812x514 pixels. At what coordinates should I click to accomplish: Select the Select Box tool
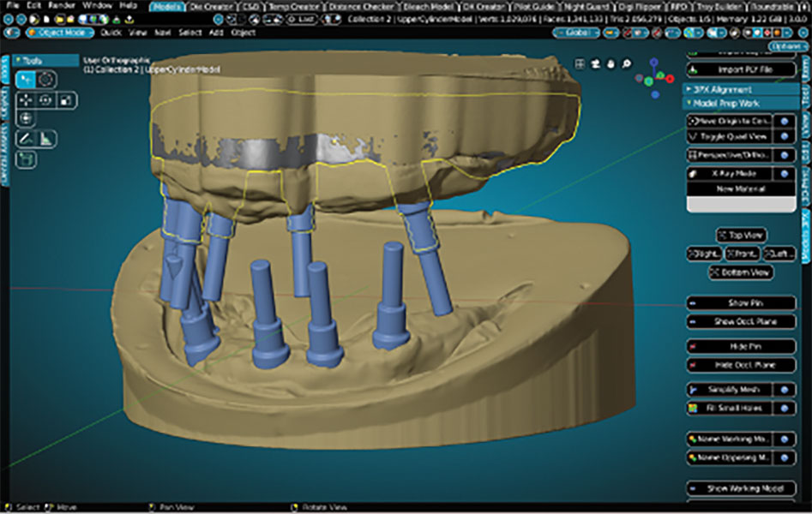[x=26, y=81]
